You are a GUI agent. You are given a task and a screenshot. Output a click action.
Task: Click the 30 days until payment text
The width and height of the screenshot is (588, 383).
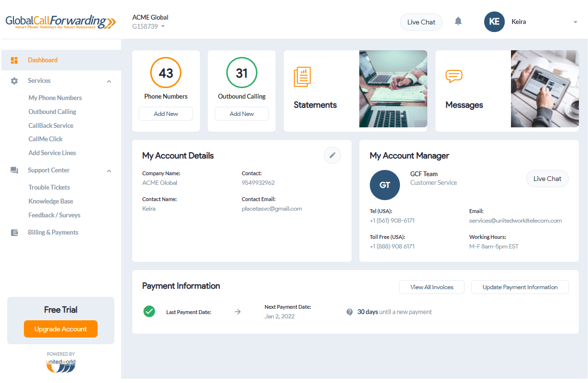(x=395, y=312)
